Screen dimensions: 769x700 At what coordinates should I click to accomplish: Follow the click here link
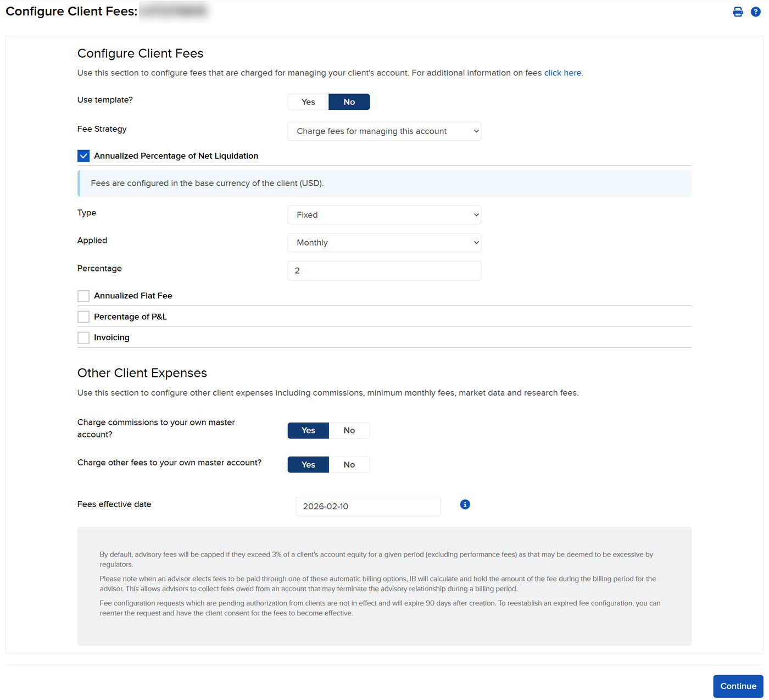click(562, 73)
